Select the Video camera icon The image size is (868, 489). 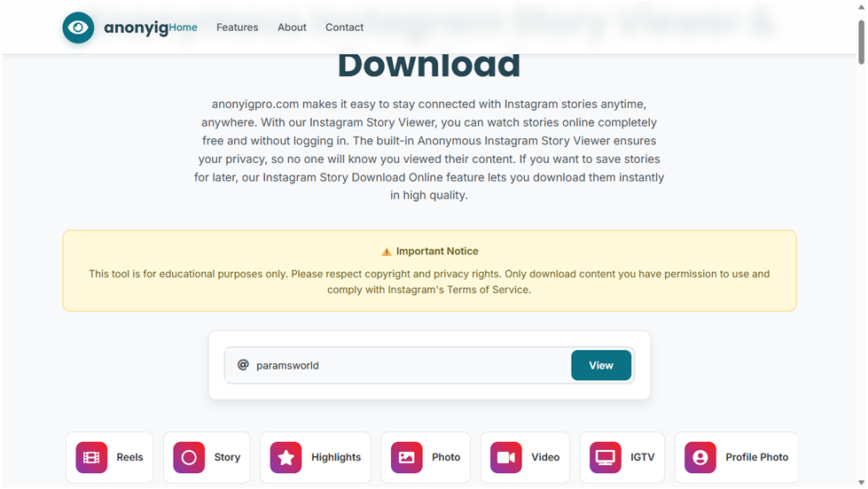click(x=506, y=457)
